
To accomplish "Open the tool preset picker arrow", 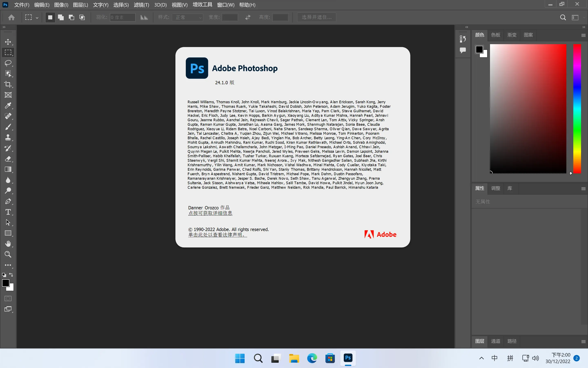I will 37,18.
